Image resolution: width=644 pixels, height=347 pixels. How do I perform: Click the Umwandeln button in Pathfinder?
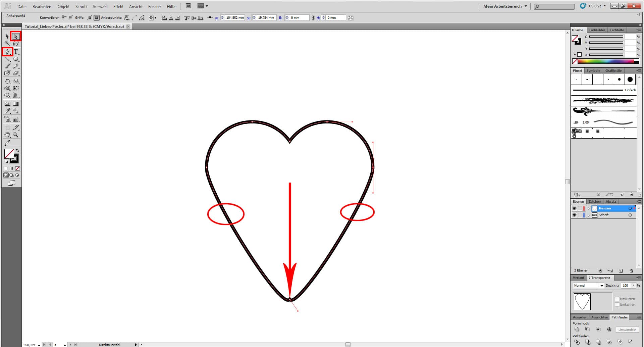pyautogui.click(x=627, y=329)
